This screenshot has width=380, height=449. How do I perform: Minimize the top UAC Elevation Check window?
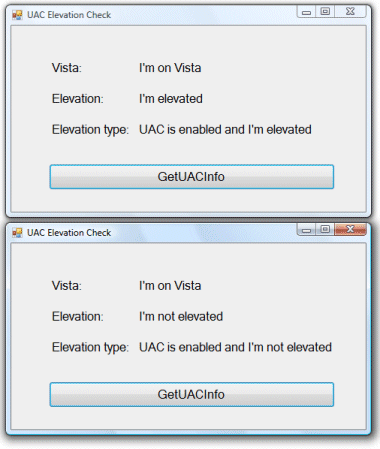[306, 12]
